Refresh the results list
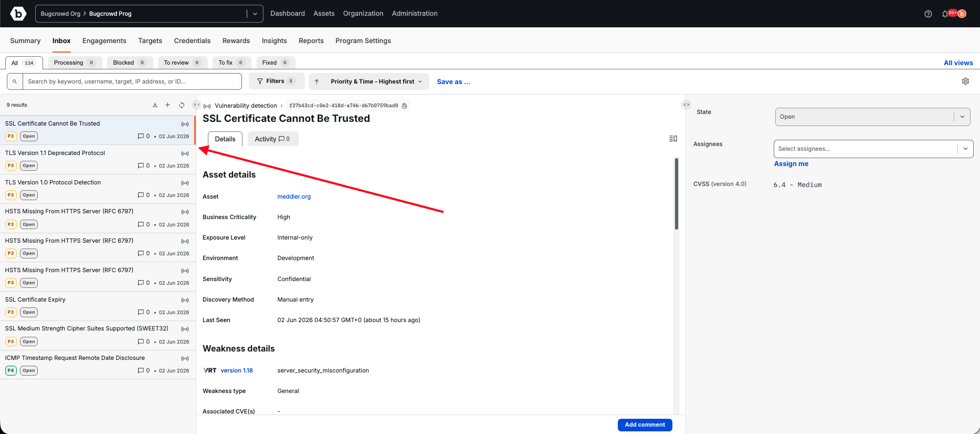This screenshot has width=980, height=434. 182,105
